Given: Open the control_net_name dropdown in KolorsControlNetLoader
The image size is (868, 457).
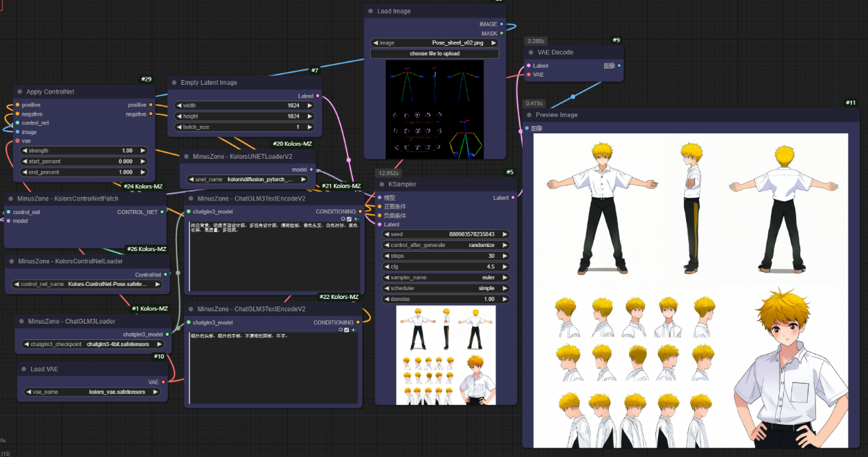Looking at the screenshot, I should (x=89, y=284).
